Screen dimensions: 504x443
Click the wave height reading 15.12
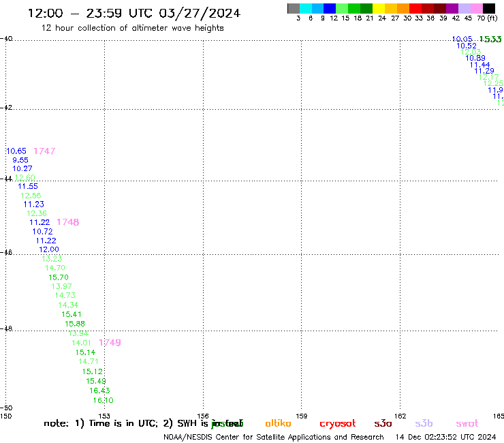(x=92, y=371)
